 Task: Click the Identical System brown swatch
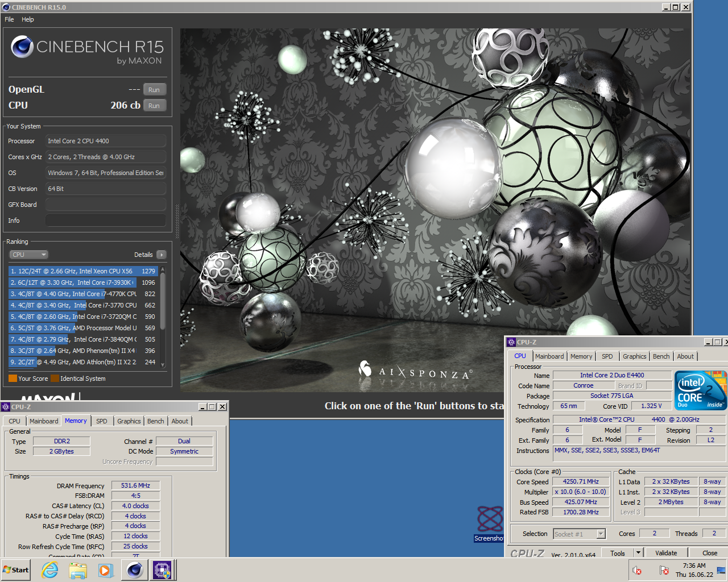(55, 379)
